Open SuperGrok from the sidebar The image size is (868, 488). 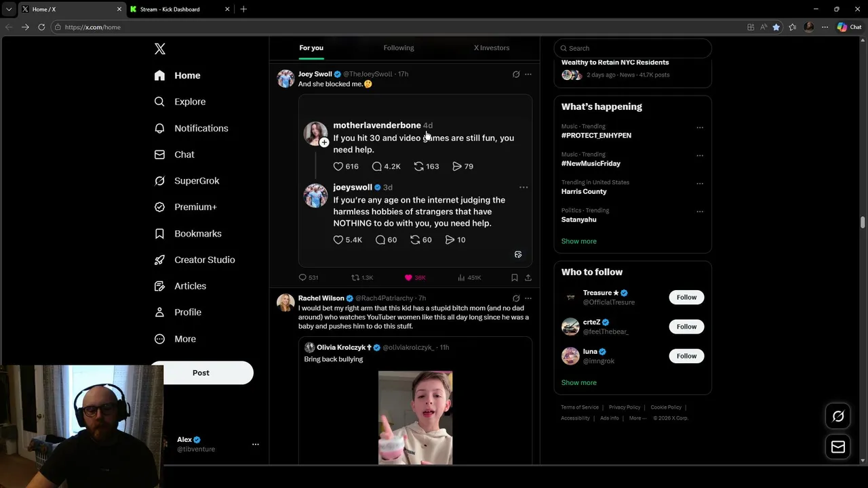[186, 181]
